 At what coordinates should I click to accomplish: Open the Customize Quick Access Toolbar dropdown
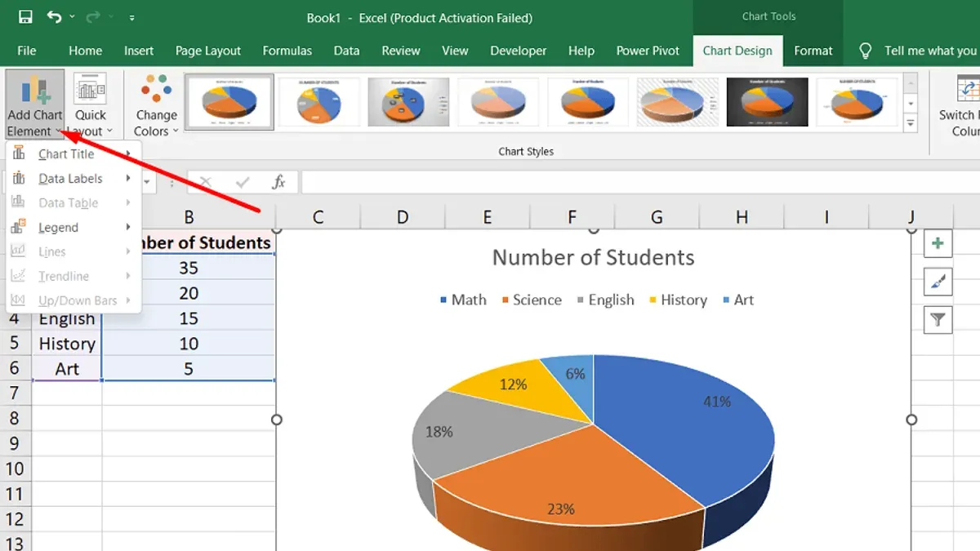[x=131, y=18]
